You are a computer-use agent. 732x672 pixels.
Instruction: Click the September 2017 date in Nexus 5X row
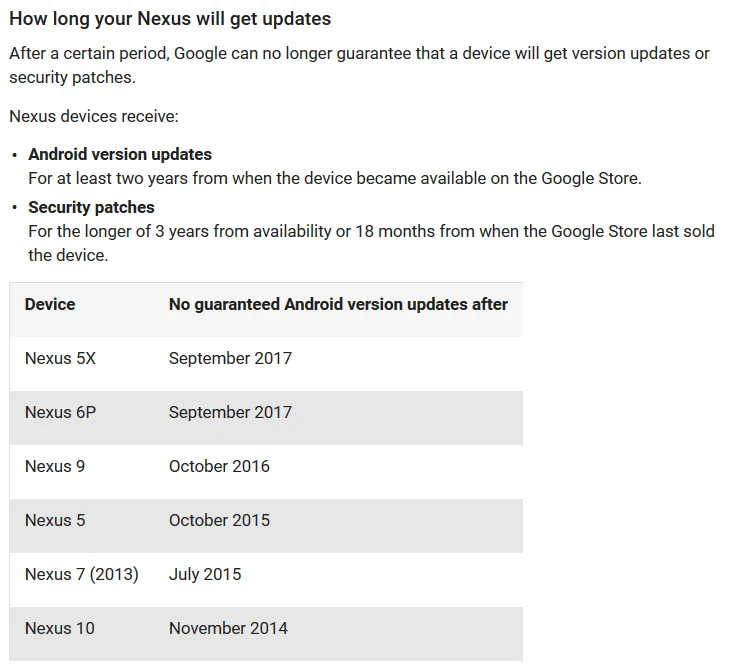[230, 358]
